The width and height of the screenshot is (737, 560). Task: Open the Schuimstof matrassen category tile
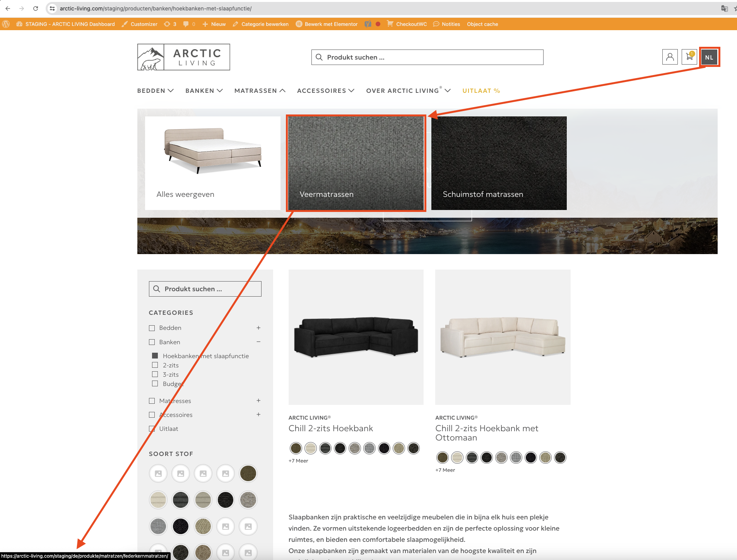[x=499, y=163]
